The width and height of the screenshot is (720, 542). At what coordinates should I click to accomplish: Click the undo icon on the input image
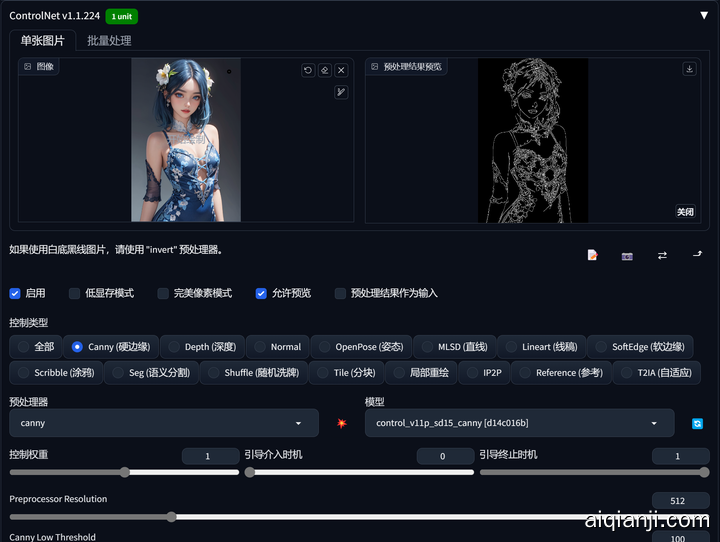309,70
